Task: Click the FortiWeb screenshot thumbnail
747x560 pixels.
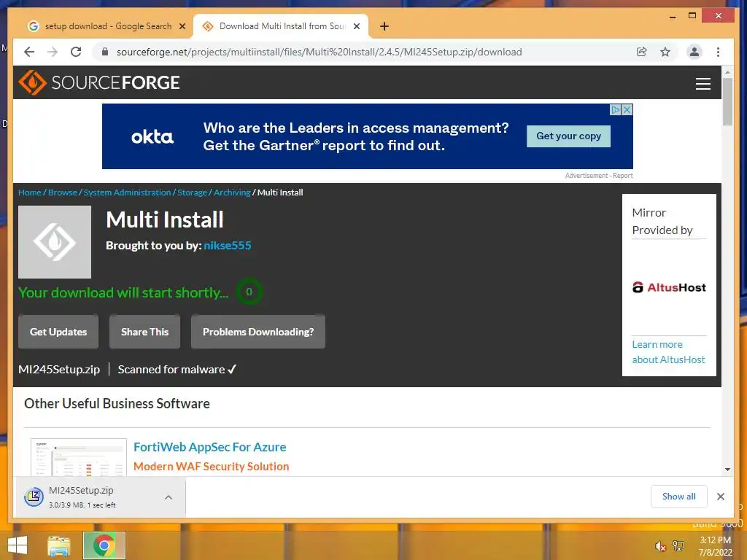Action: tap(79, 457)
